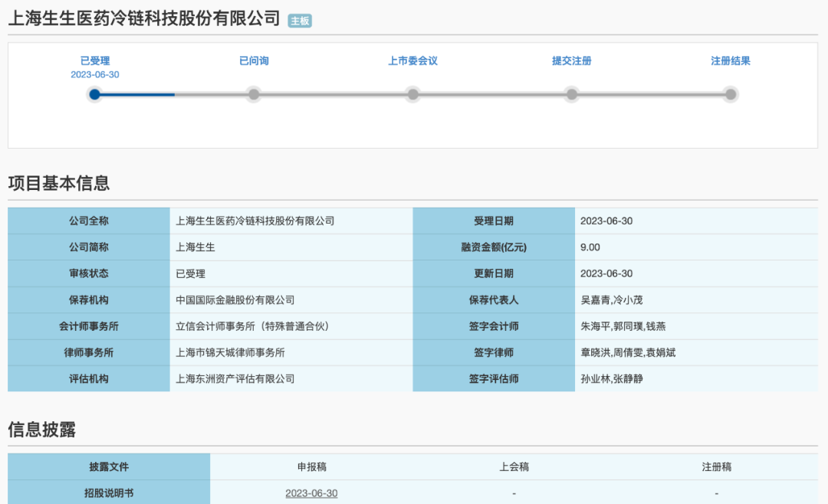Open the 2023-06-30 招股说明书 申报稿 link
The image size is (828, 504).
pos(311,493)
